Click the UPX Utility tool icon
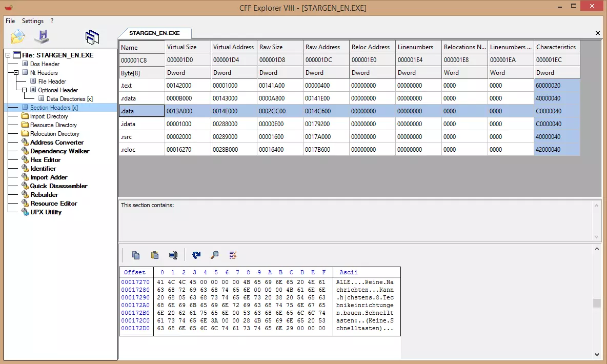This screenshot has width=607, height=364. (25, 212)
